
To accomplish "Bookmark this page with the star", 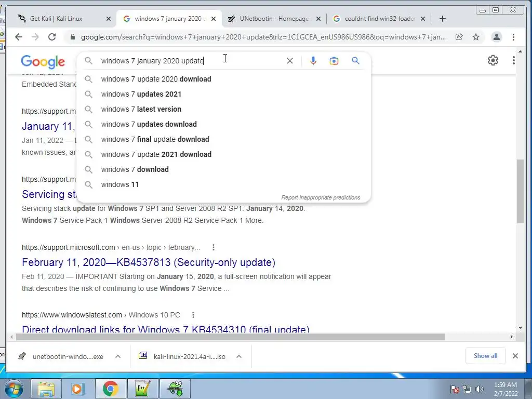I will coord(476,37).
